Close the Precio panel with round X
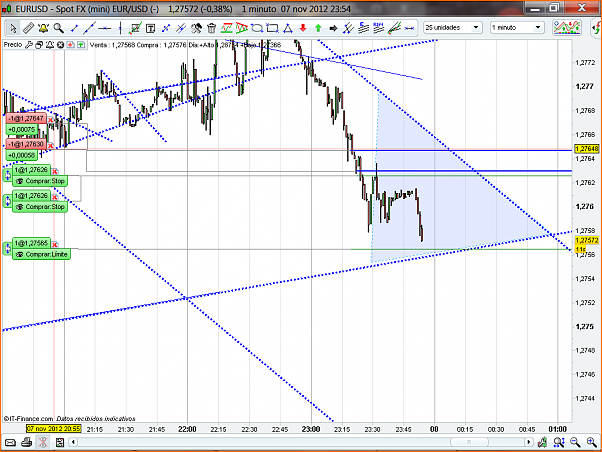The height and width of the screenshot is (452, 602). pos(60,45)
